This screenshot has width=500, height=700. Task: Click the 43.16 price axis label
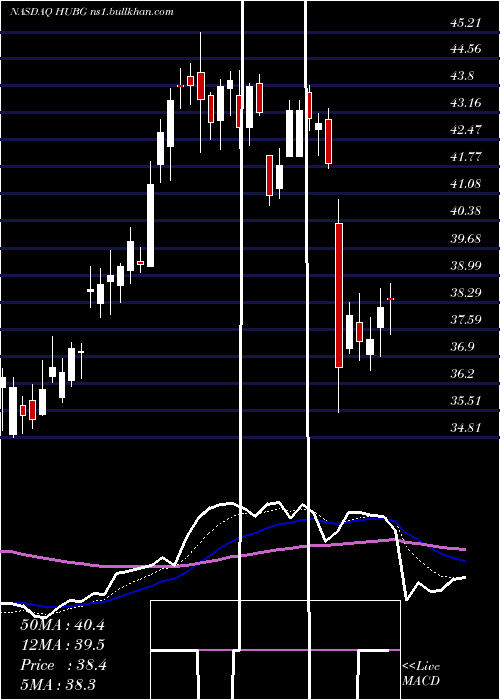click(466, 103)
